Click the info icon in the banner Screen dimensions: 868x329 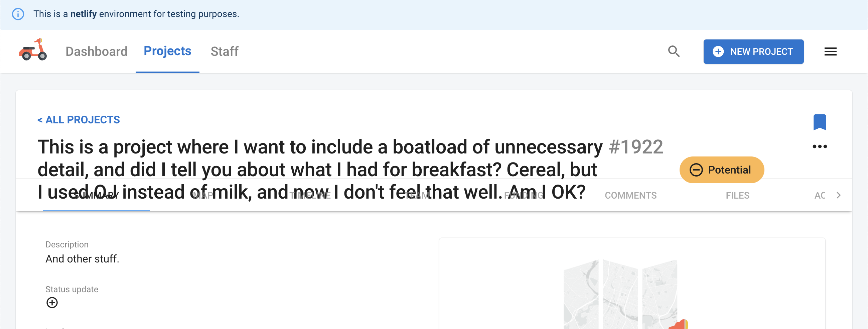18,14
